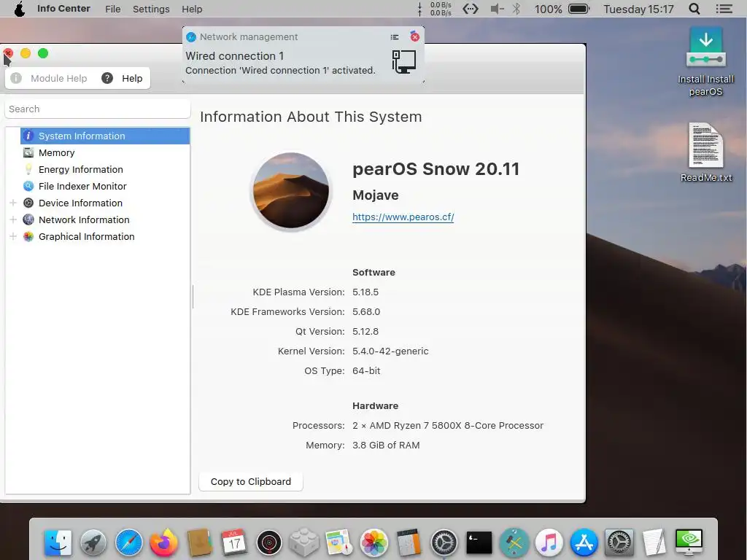The image size is (747, 560).
Task: Select Energy Information in the sidebar
Action: point(105,169)
